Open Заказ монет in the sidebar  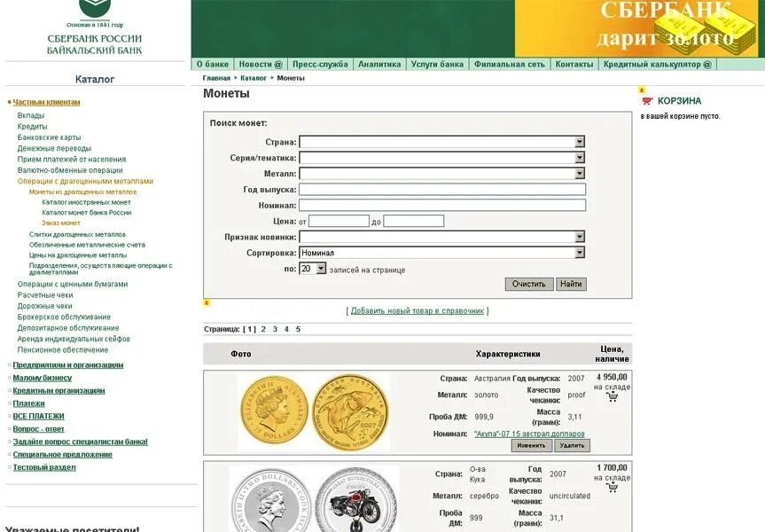tap(61, 223)
